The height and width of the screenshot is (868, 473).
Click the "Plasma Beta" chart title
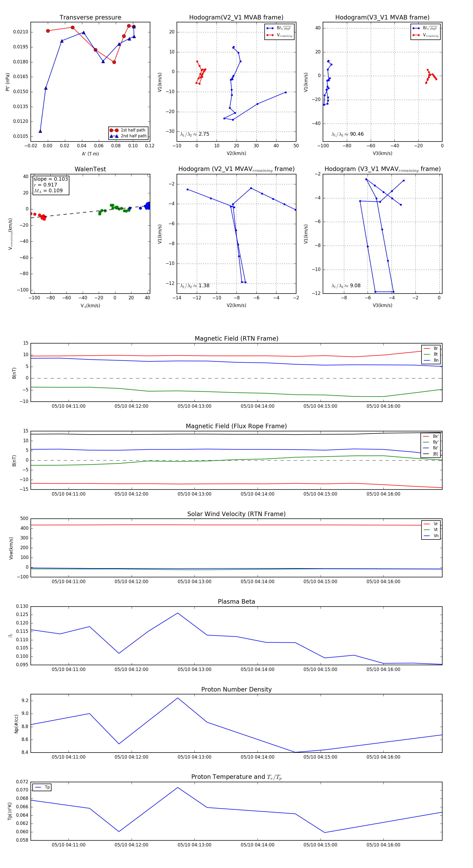(x=236, y=602)
